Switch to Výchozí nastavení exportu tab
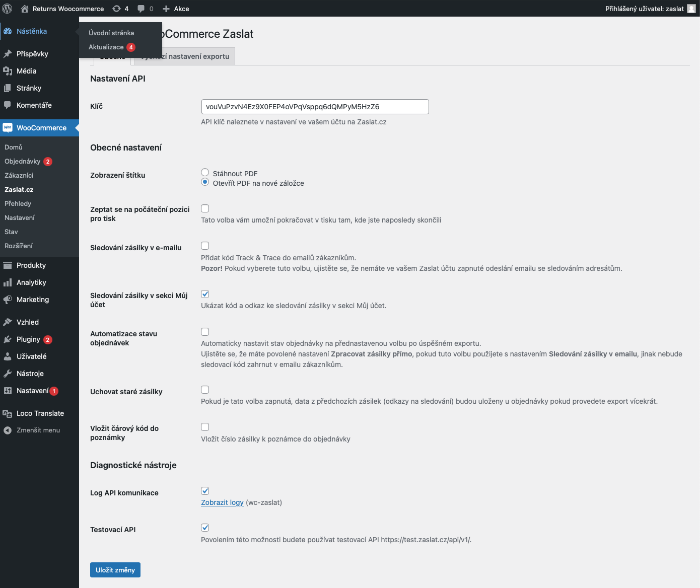The width and height of the screenshot is (700, 588). click(185, 56)
